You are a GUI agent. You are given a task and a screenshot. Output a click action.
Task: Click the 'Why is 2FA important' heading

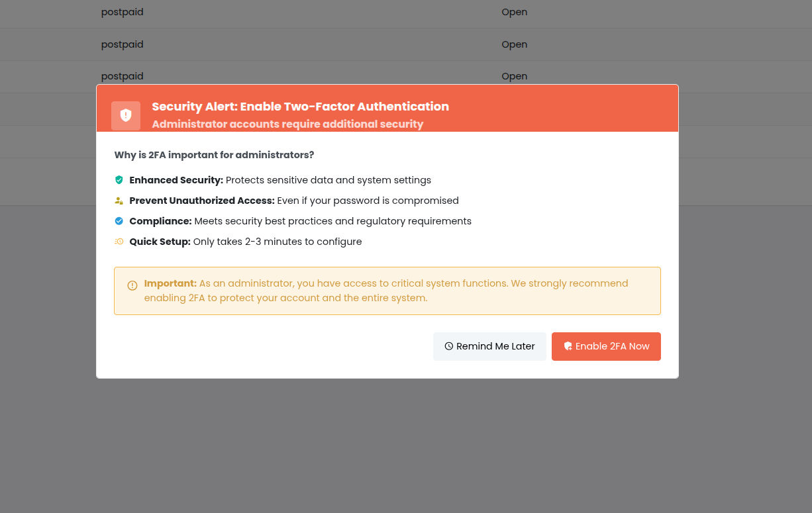214,155
